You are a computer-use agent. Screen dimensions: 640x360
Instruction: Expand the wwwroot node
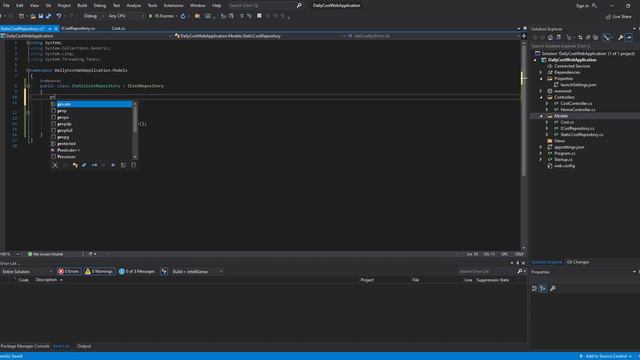(541, 91)
